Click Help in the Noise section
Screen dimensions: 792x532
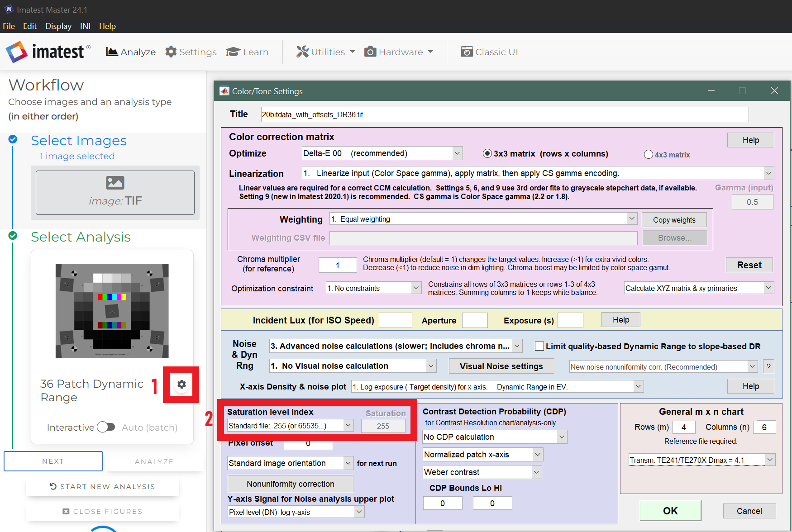pos(751,386)
